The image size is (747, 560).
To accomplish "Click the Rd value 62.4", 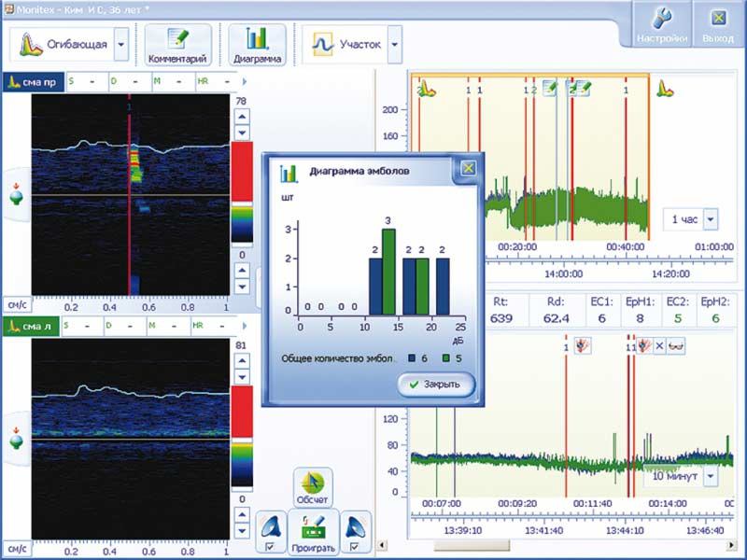I will pos(556,318).
